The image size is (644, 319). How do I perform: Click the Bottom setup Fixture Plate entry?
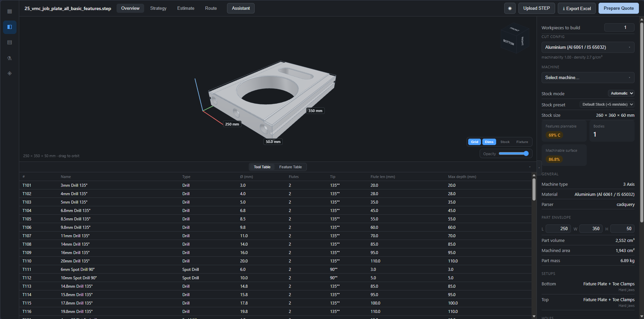pyautogui.click(x=609, y=284)
